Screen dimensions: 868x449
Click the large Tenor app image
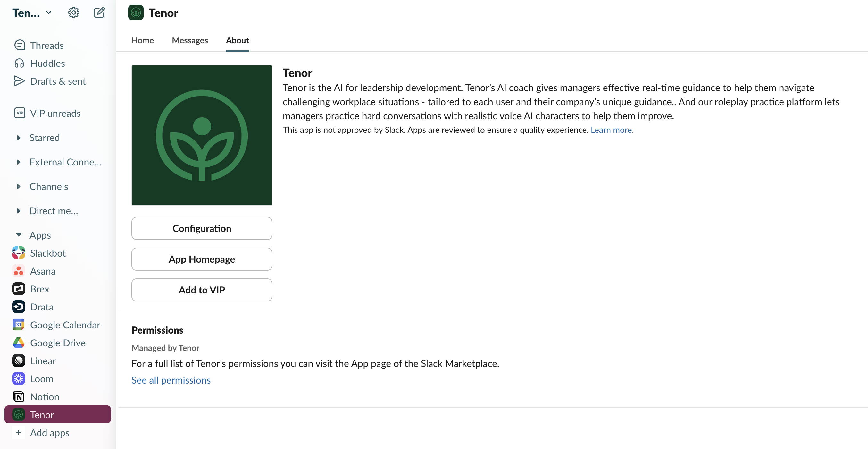(x=202, y=135)
